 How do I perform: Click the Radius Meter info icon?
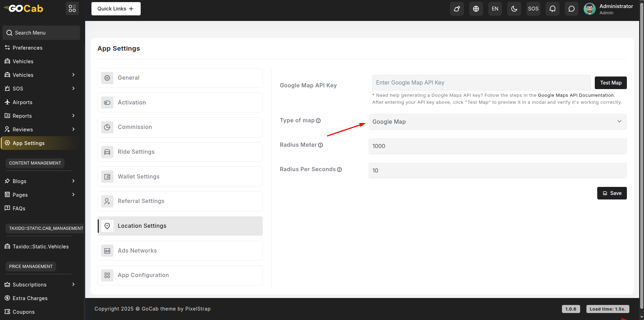coord(320,145)
